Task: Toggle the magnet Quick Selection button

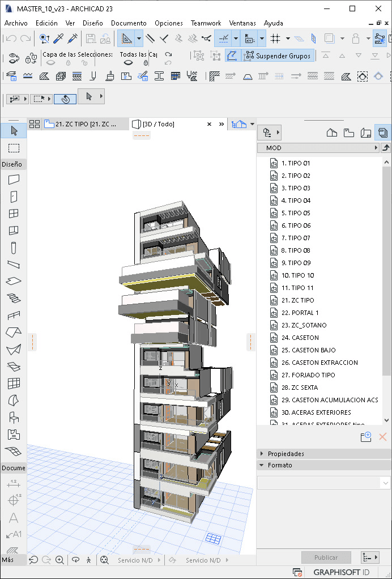Action: [65, 99]
